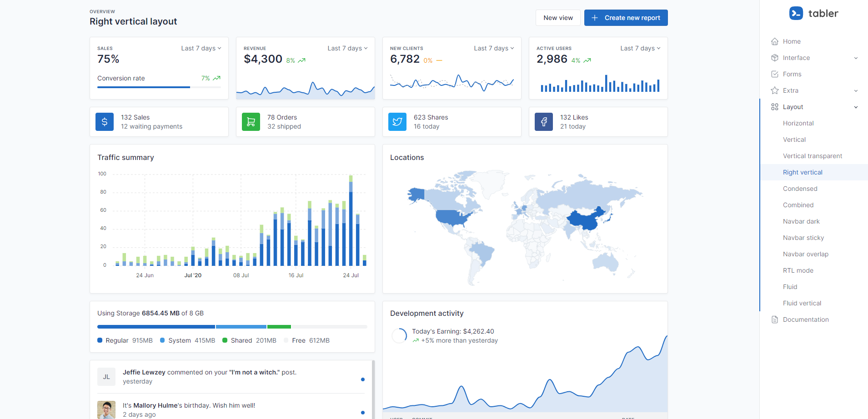Select the Condensed layout
The width and height of the screenshot is (868, 419).
814,189
